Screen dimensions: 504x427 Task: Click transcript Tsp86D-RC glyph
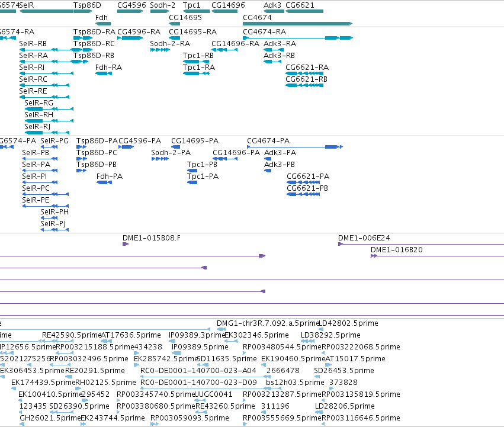(x=83, y=50)
